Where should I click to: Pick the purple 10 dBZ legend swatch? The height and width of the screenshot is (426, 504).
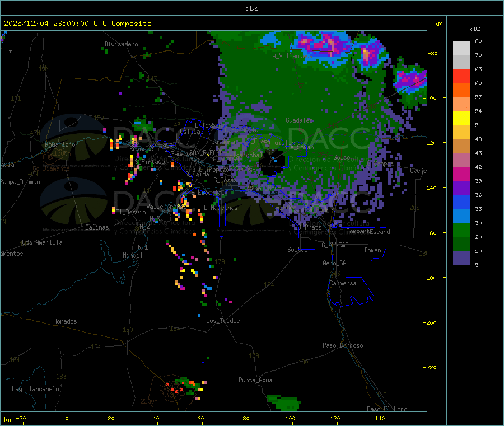coord(461,258)
